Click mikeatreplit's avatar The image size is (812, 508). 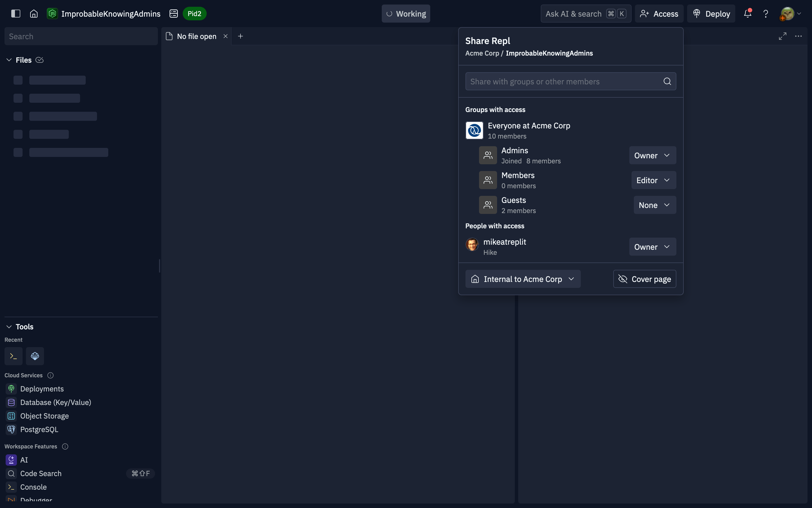(x=472, y=245)
